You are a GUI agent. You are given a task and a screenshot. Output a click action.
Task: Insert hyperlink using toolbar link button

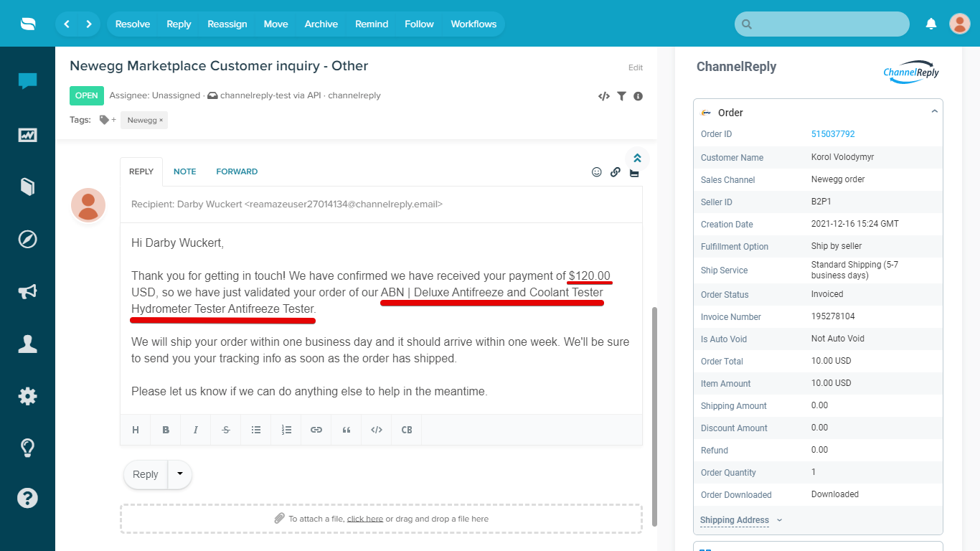tap(316, 430)
